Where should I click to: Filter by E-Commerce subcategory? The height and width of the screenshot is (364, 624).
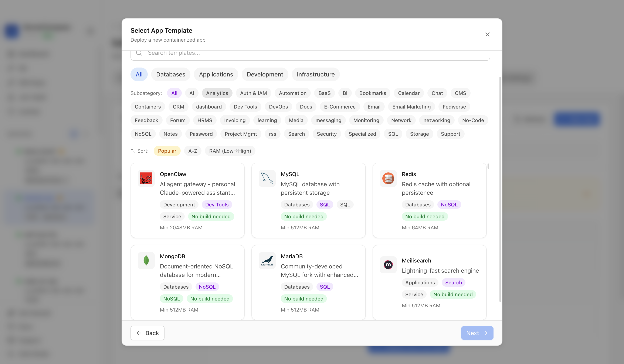point(340,107)
